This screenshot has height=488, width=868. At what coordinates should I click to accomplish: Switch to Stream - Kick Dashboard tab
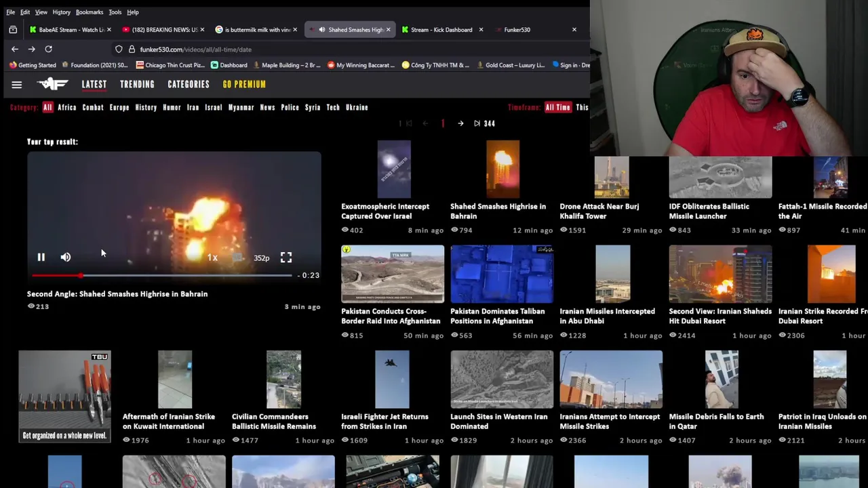pyautogui.click(x=443, y=30)
